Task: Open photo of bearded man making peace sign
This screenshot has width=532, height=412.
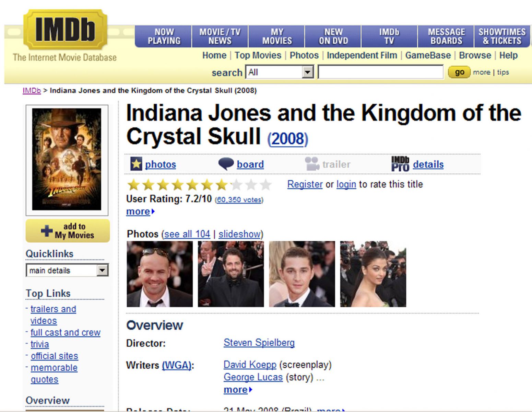Action: point(231,274)
